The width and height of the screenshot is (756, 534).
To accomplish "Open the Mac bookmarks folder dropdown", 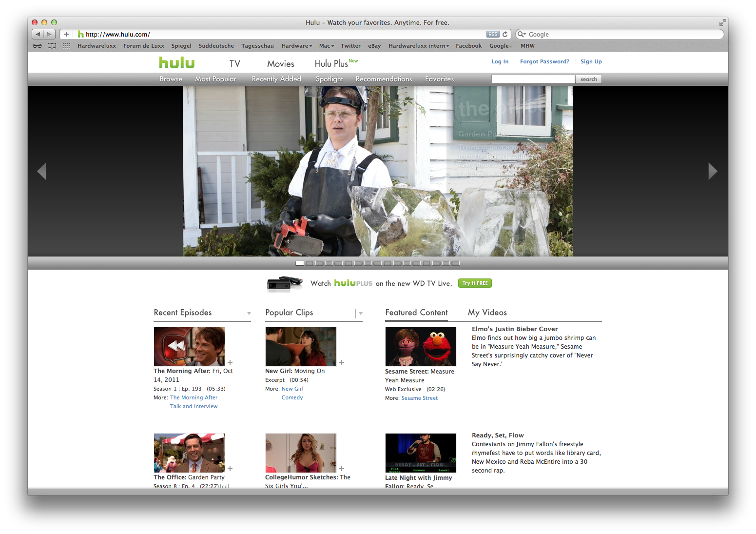I will point(327,46).
